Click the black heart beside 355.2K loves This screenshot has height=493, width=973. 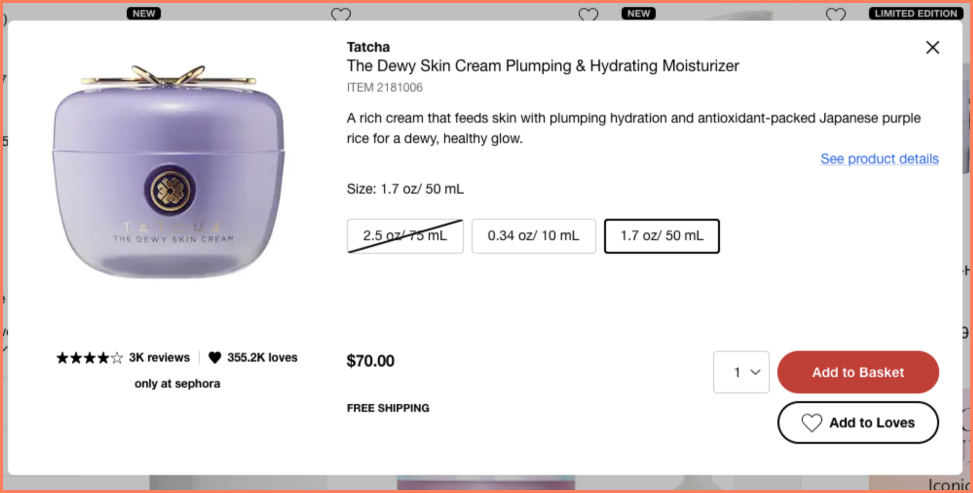tap(215, 357)
